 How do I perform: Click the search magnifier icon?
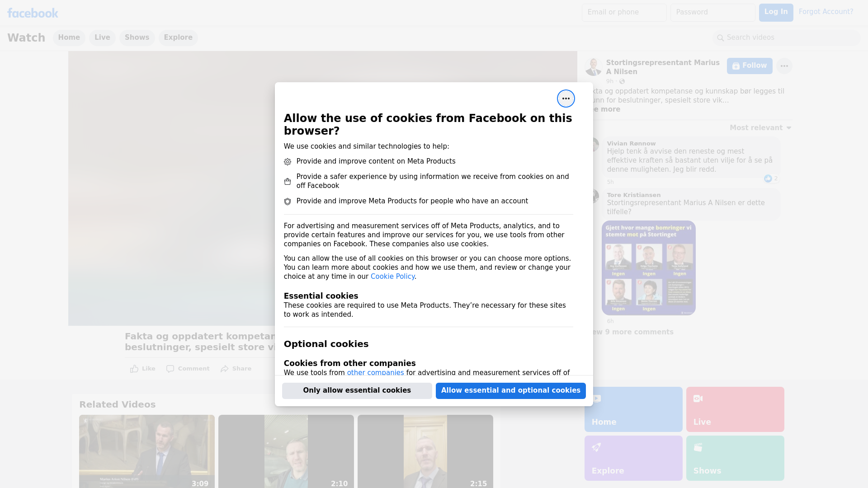click(x=721, y=38)
